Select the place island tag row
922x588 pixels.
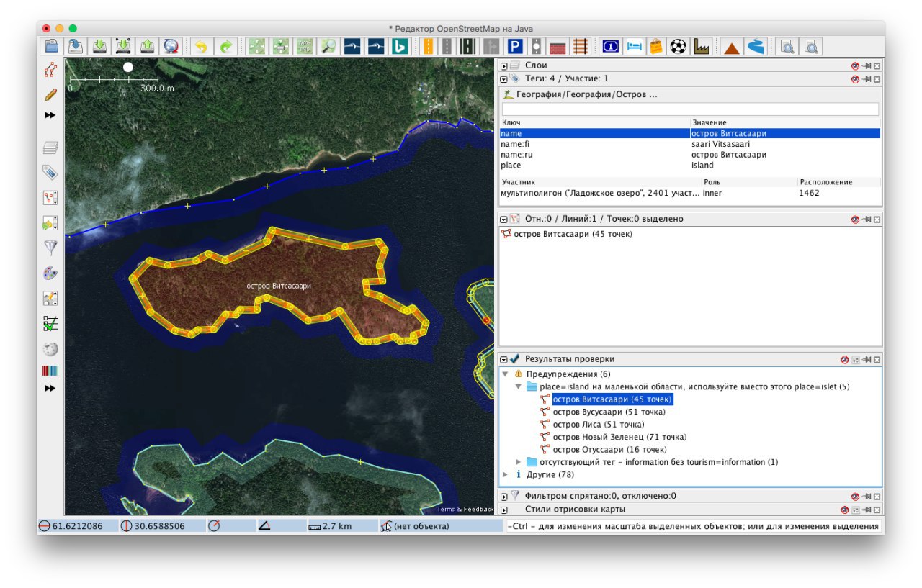point(690,166)
